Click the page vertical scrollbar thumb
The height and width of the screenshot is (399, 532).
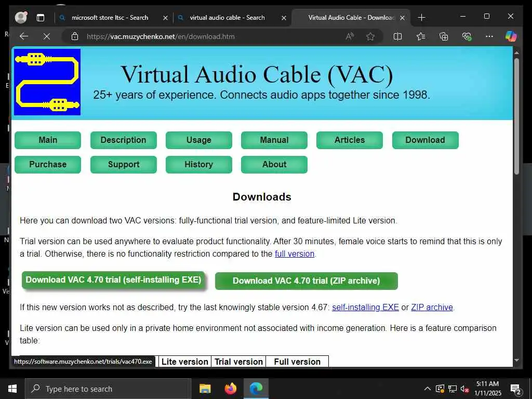pos(516,116)
